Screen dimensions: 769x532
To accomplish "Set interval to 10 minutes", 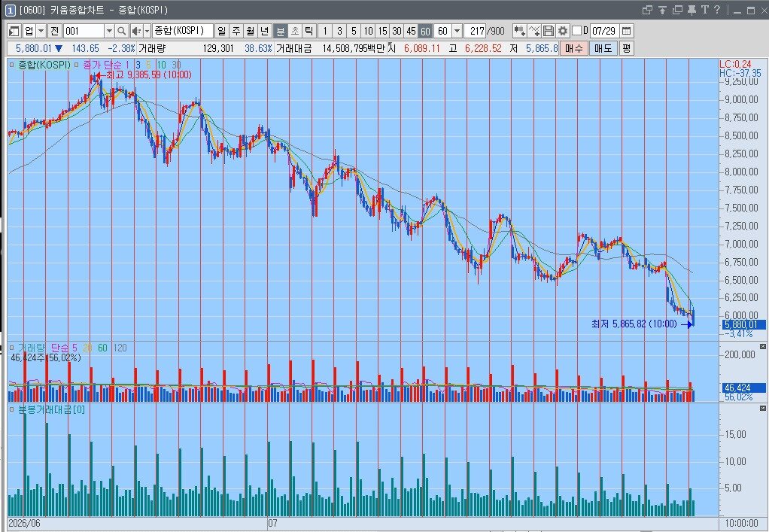I will (x=368, y=31).
